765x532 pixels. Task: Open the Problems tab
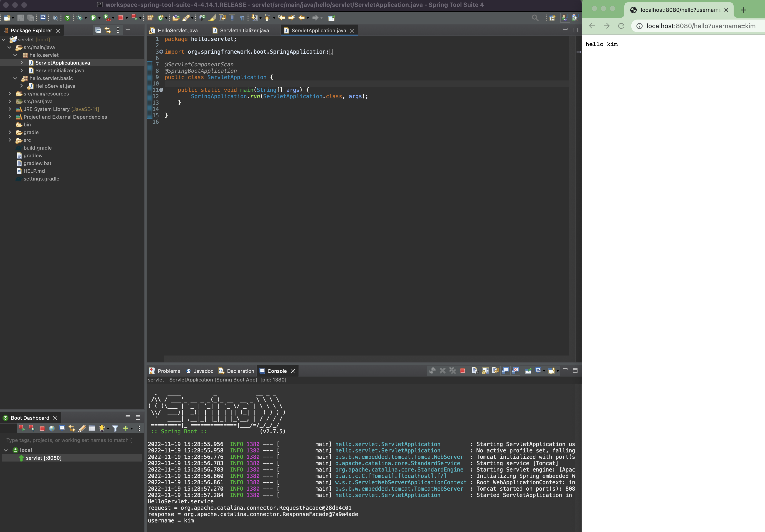point(165,371)
